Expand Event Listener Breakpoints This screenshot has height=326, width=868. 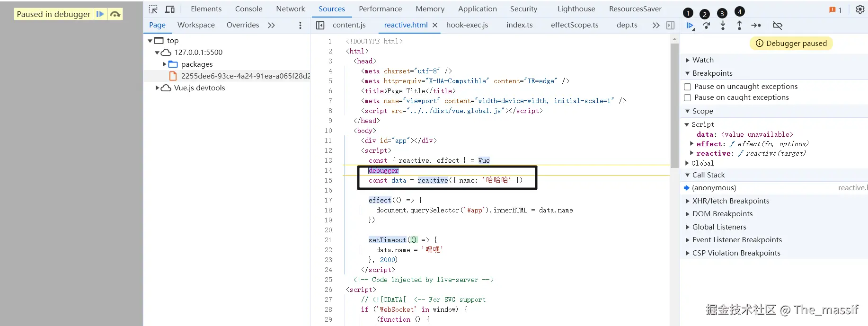coord(688,240)
